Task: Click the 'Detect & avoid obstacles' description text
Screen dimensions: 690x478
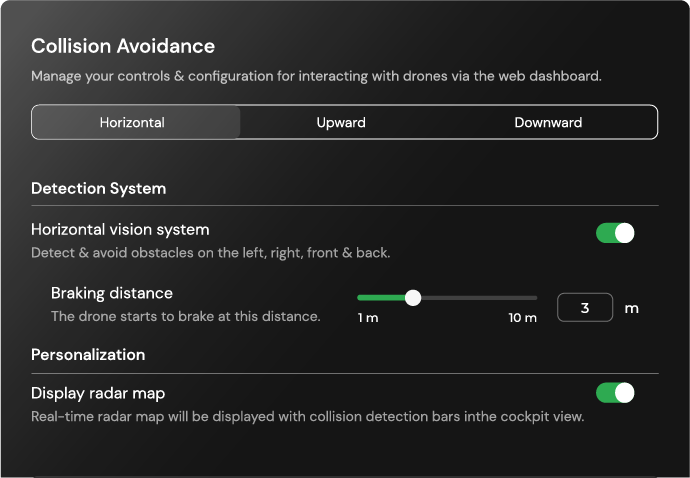Action: pos(210,253)
